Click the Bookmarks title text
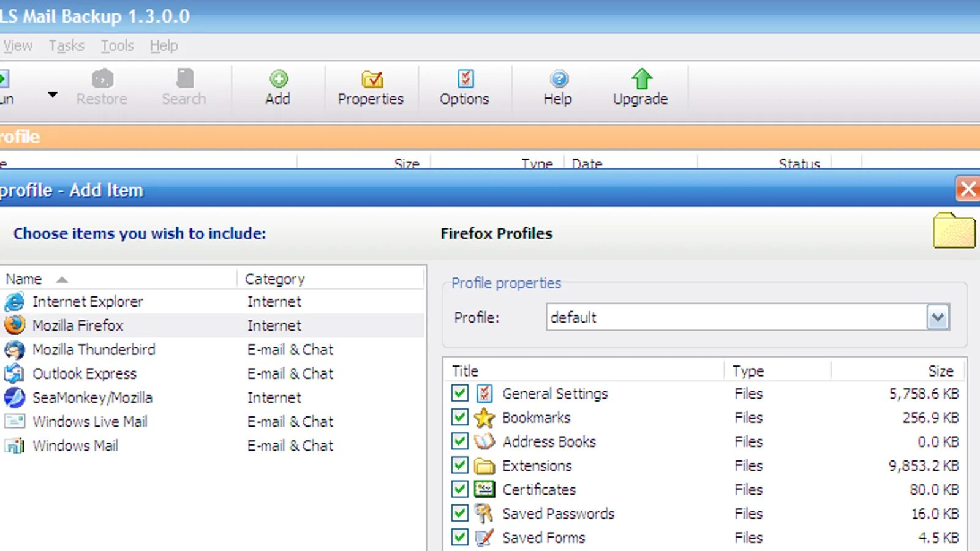The height and width of the screenshot is (551, 980). tap(536, 418)
